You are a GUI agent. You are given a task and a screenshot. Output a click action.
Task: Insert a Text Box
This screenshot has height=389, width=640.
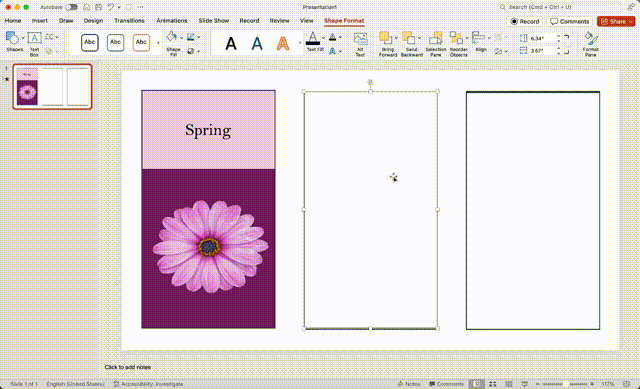[34, 44]
